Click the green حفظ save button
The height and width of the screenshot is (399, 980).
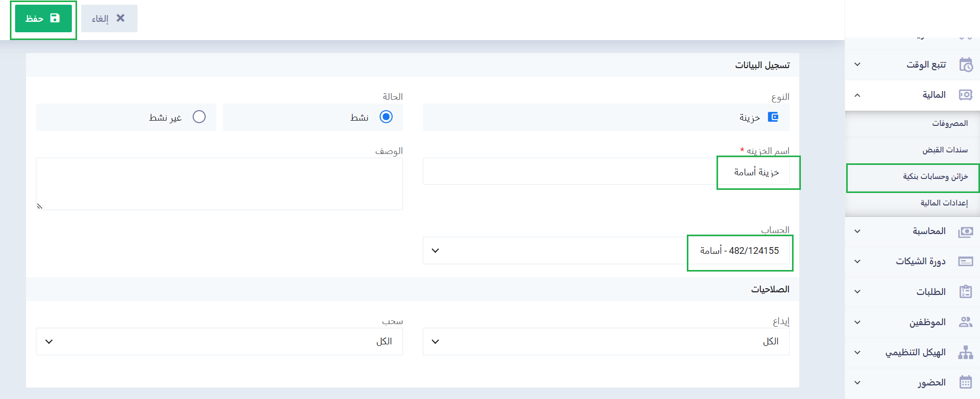click(43, 19)
